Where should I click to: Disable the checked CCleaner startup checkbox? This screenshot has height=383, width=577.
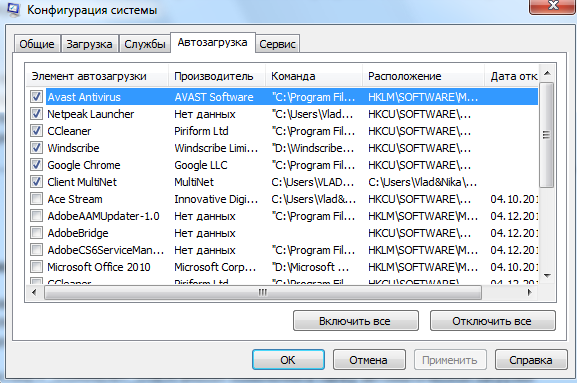[36, 131]
